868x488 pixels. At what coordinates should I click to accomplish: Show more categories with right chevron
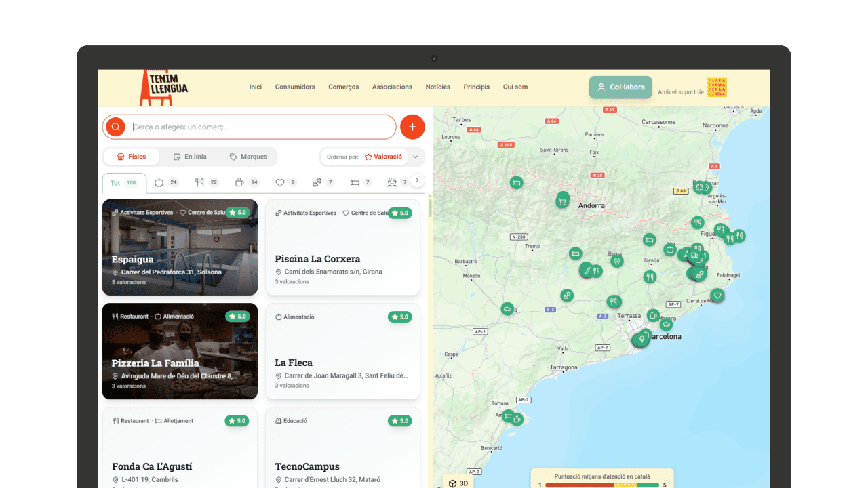(418, 180)
